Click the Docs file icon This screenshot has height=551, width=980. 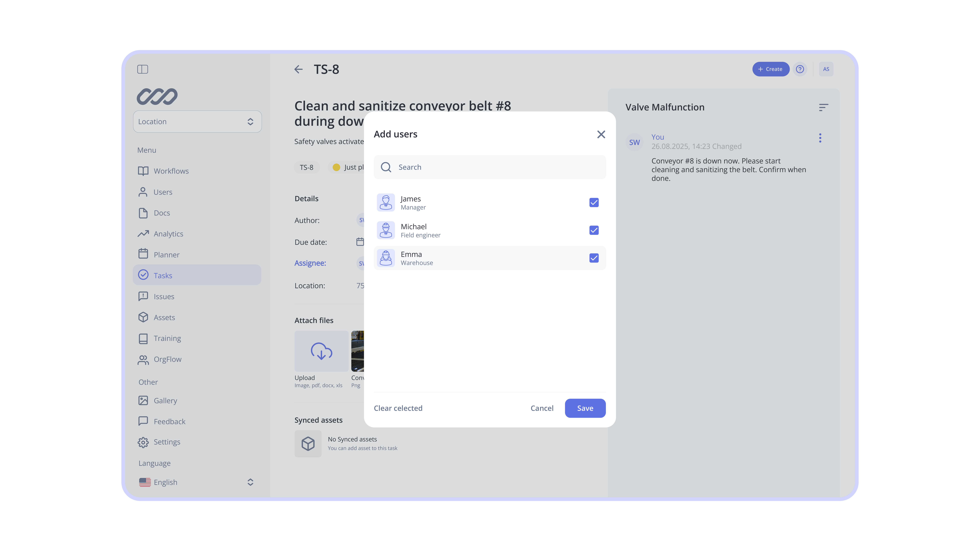pyautogui.click(x=143, y=213)
